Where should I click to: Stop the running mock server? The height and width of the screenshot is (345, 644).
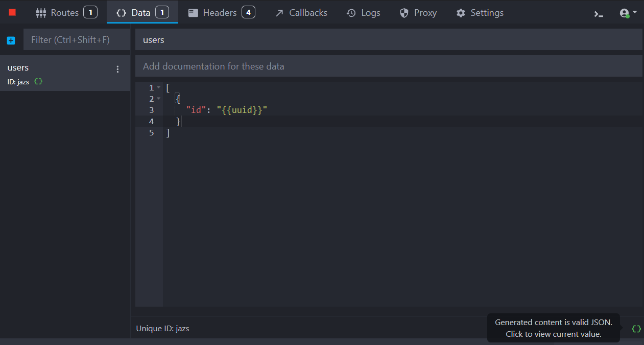[12, 13]
